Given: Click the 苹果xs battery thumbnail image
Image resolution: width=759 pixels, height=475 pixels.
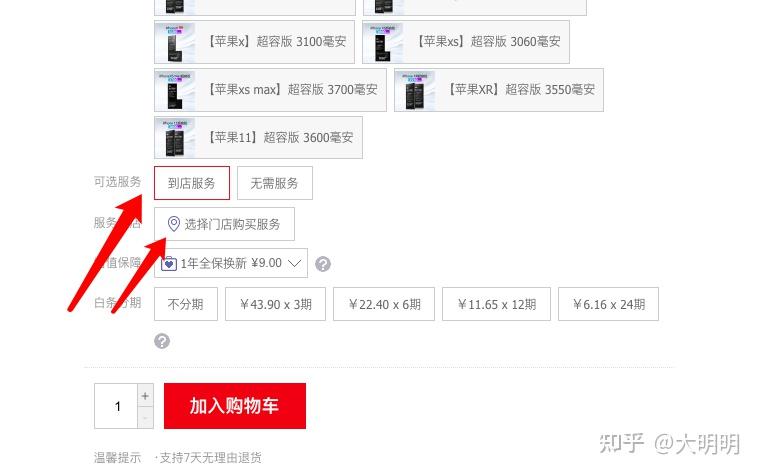Looking at the screenshot, I should 383,42.
